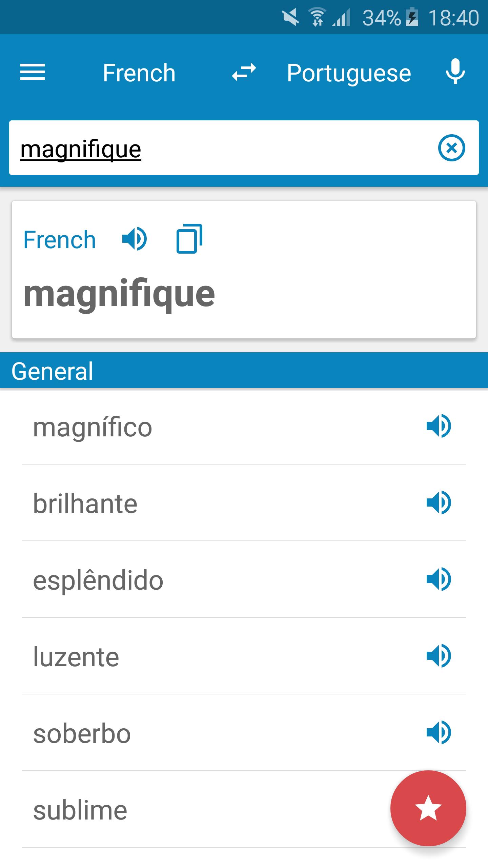Tap the General section header
488x868 pixels.
point(244,370)
